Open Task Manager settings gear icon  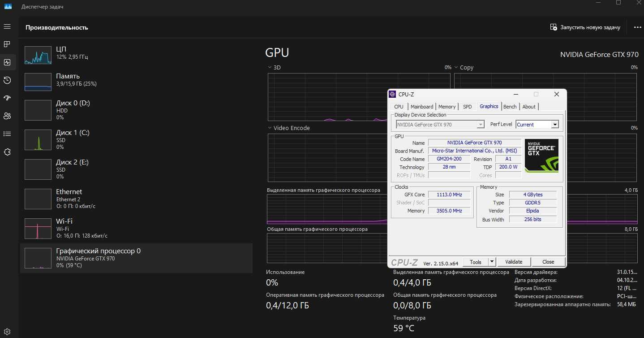coord(7,332)
